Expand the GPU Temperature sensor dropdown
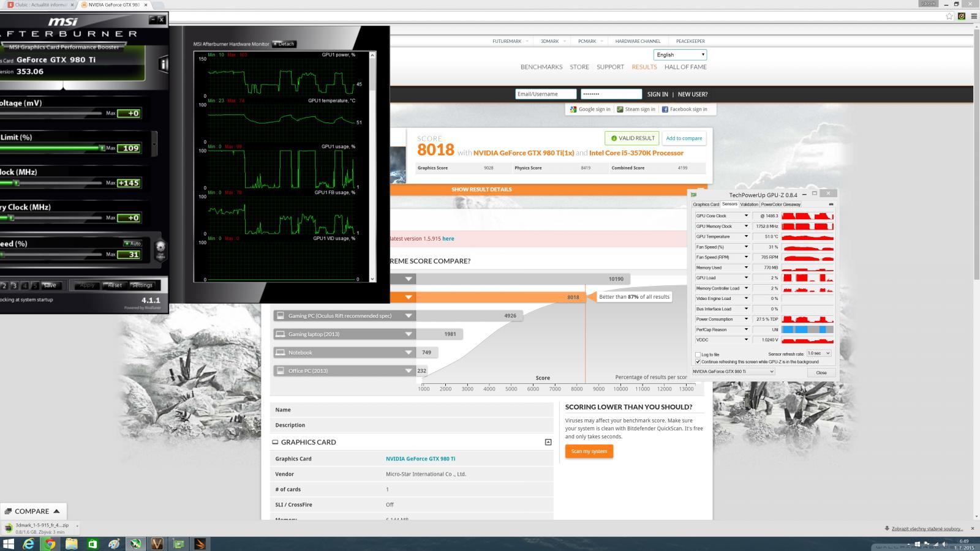 (x=746, y=236)
